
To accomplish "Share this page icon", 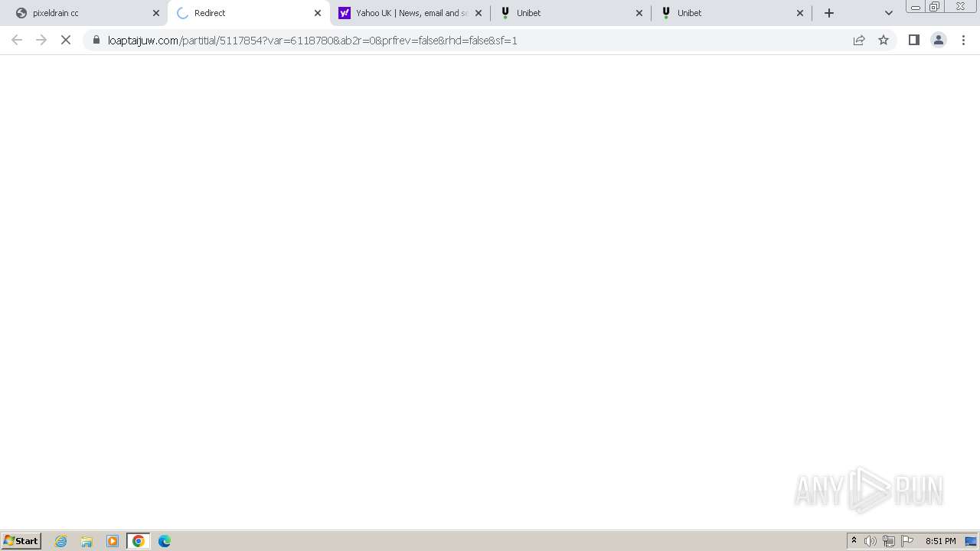I will [859, 40].
